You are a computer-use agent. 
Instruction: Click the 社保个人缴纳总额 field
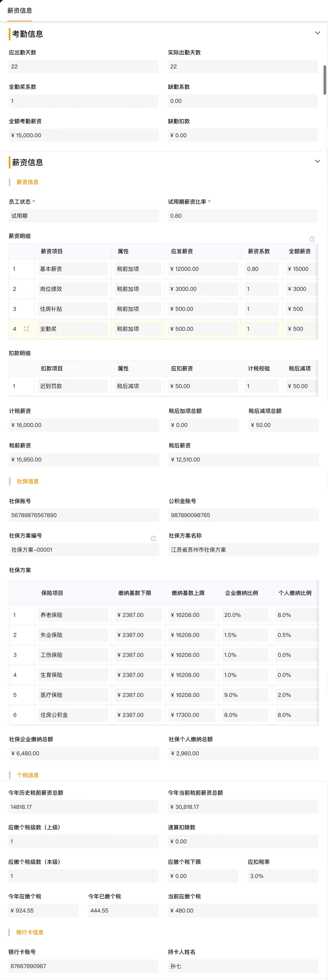[244, 753]
